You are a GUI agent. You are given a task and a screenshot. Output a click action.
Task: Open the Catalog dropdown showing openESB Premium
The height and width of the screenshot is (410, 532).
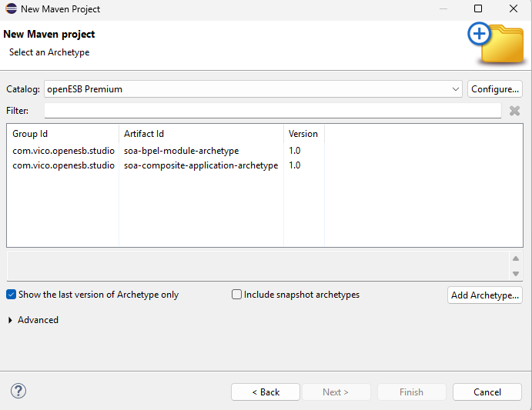click(x=253, y=89)
